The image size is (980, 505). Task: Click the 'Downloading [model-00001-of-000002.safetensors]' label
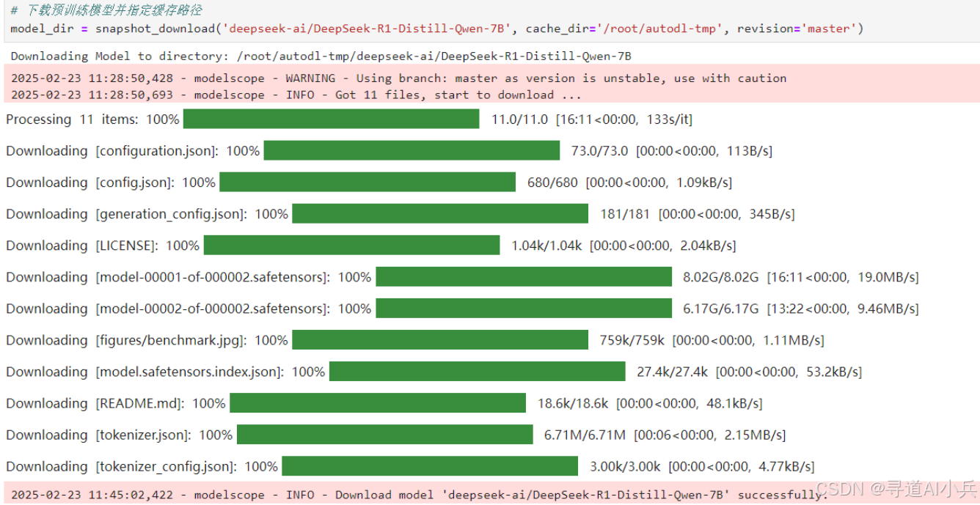point(189,277)
